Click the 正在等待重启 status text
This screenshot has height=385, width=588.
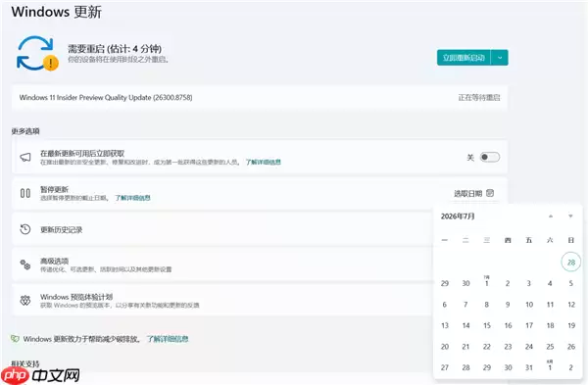[479, 97]
